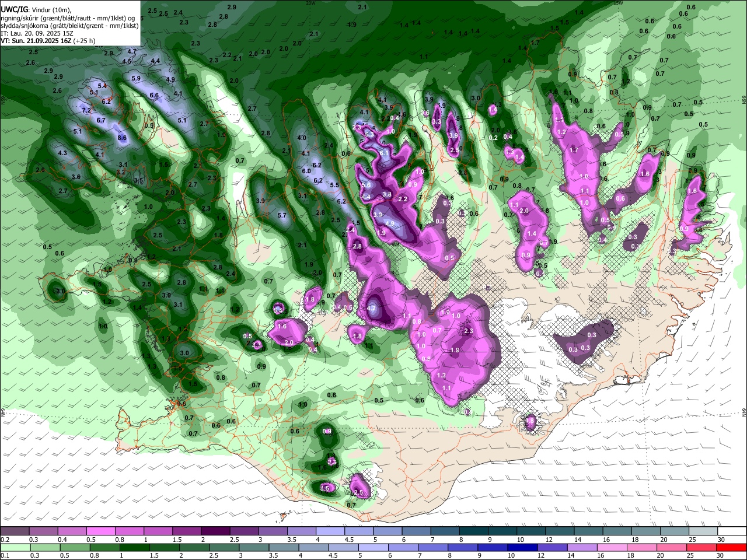Click the dull mauve swatch labeled 0.2 in upper scale
The image size is (747, 560).
pos(15,531)
